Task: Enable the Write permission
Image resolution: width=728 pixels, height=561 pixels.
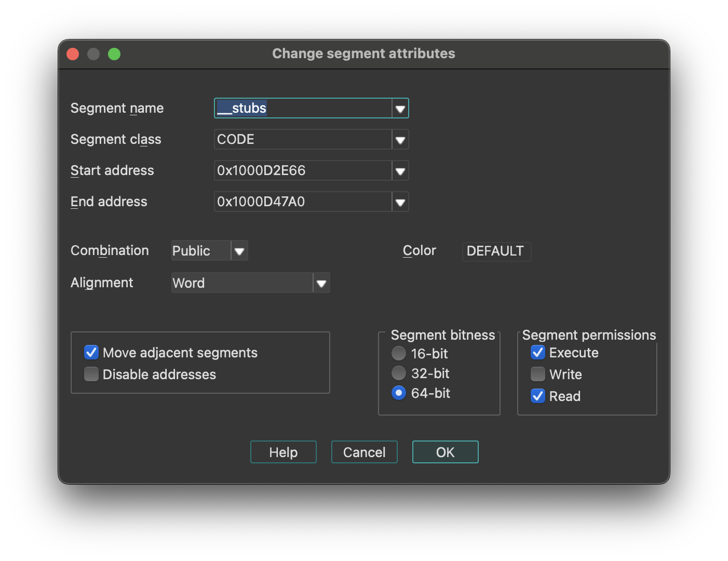Action: [x=537, y=374]
